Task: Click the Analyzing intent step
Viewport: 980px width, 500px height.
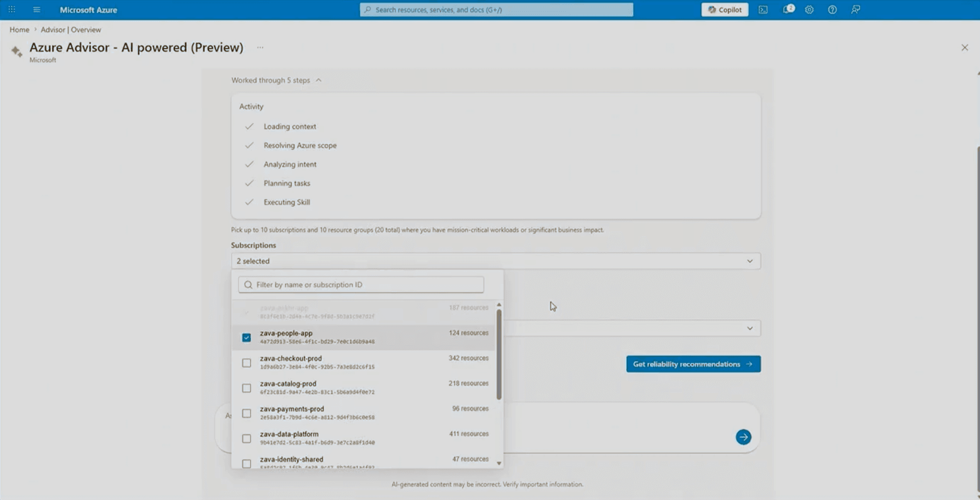Action: 290,164
